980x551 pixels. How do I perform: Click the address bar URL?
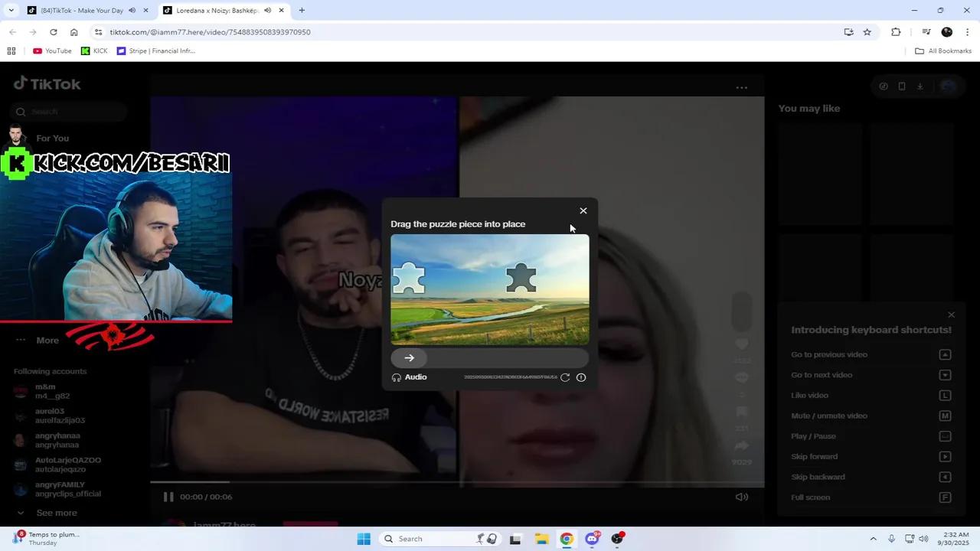tap(210, 32)
